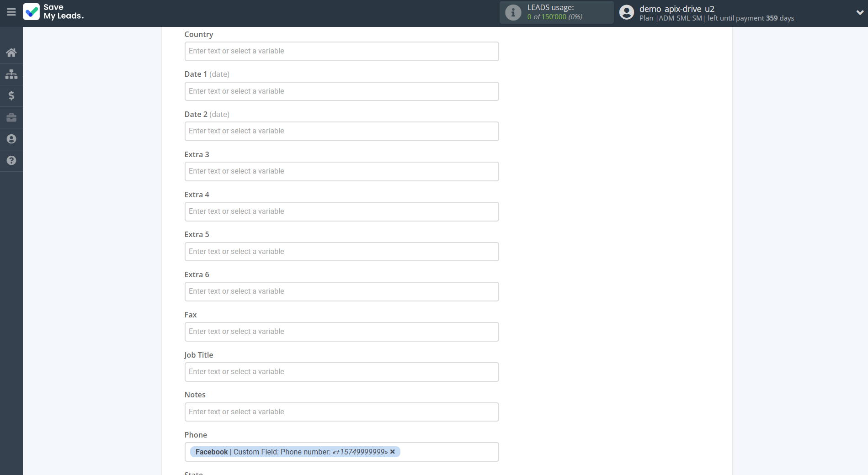The height and width of the screenshot is (475, 868).
Task: Click the Save My Leads logo
Action: point(53,12)
